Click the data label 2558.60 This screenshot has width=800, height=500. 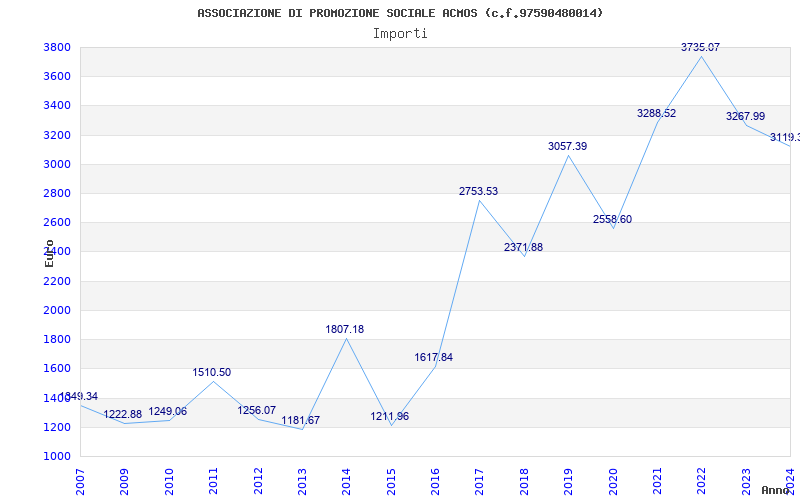point(612,219)
